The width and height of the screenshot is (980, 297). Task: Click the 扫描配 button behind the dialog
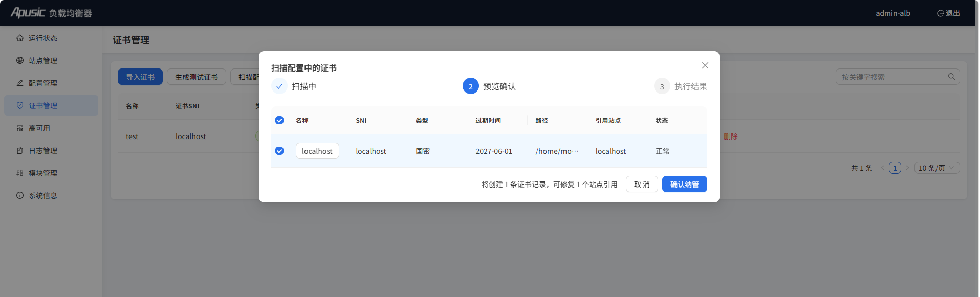246,77
